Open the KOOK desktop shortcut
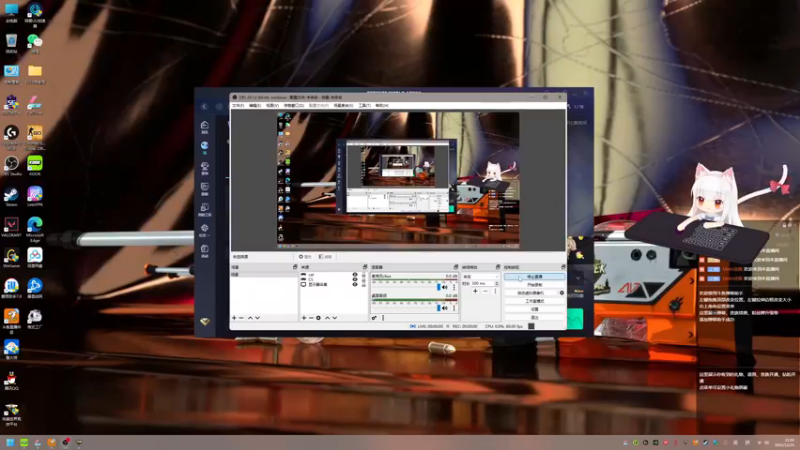This screenshot has height=450, width=800. 35,166
